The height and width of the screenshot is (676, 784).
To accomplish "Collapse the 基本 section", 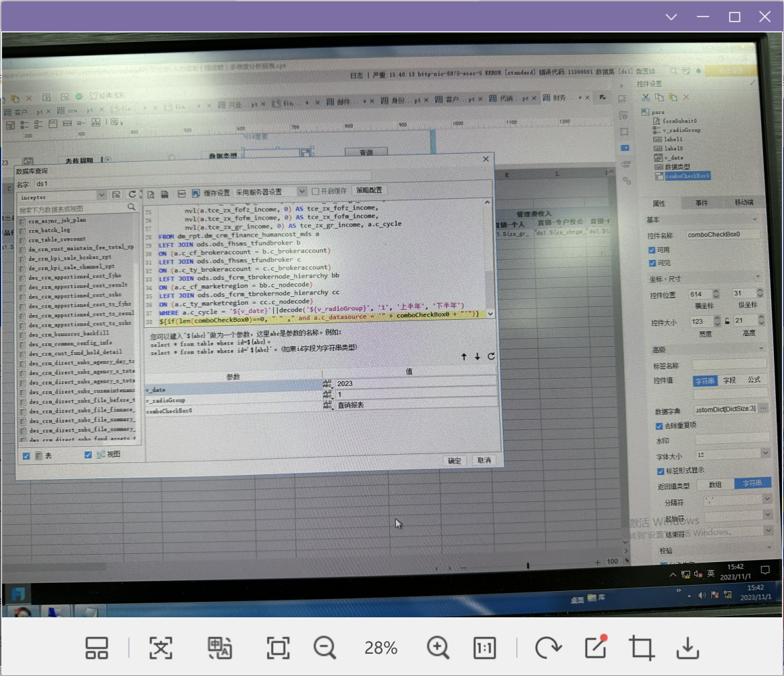I will click(x=754, y=219).
